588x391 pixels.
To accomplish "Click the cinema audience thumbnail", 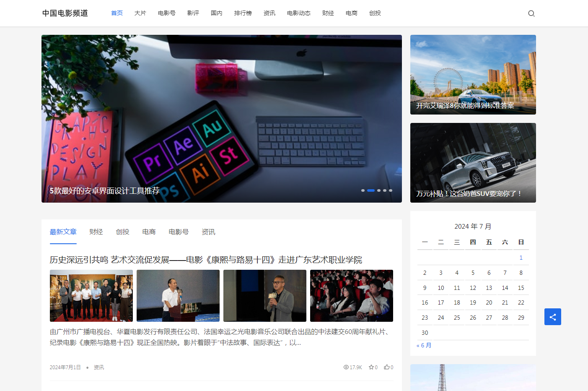I will (x=352, y=296).
